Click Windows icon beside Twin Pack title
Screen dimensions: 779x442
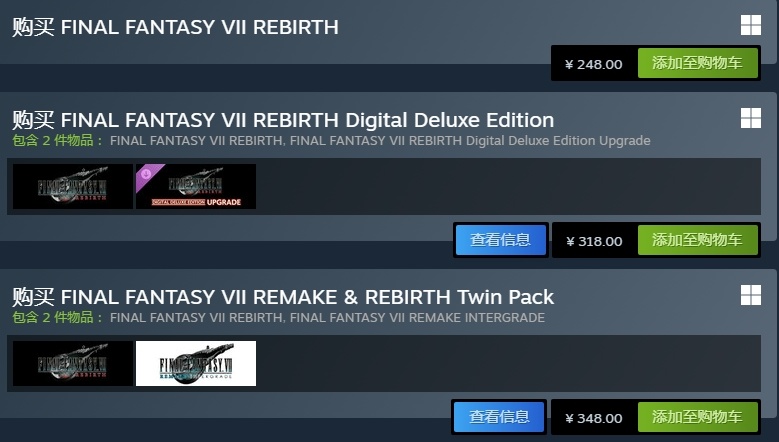751,295
